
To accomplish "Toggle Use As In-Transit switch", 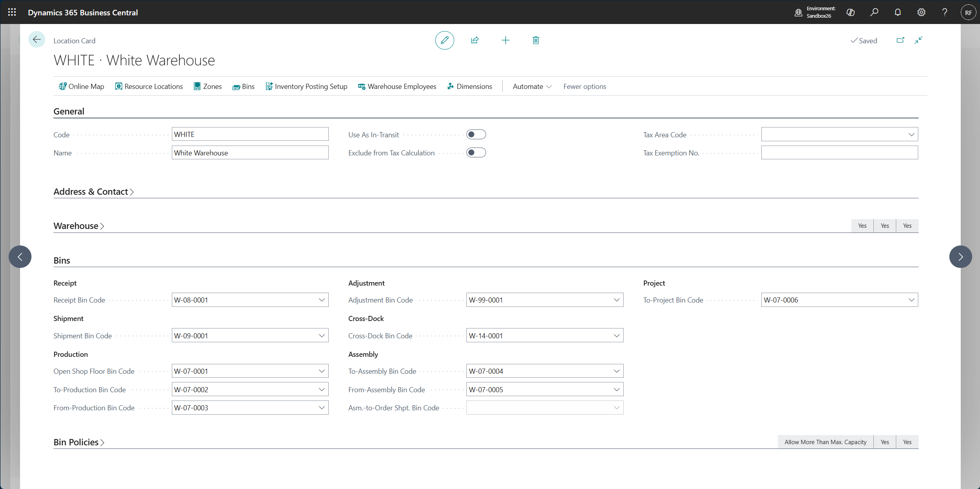I will (476, 135).
